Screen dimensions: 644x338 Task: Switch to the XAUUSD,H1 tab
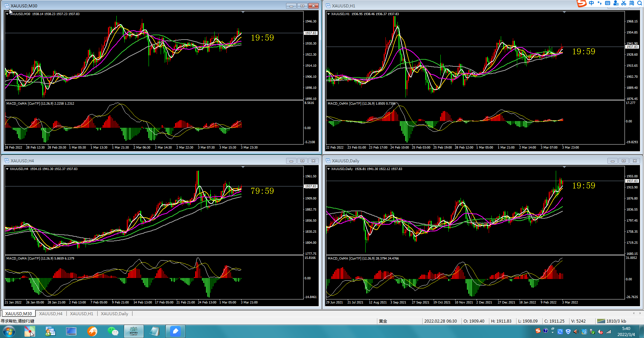click(82, 314)
